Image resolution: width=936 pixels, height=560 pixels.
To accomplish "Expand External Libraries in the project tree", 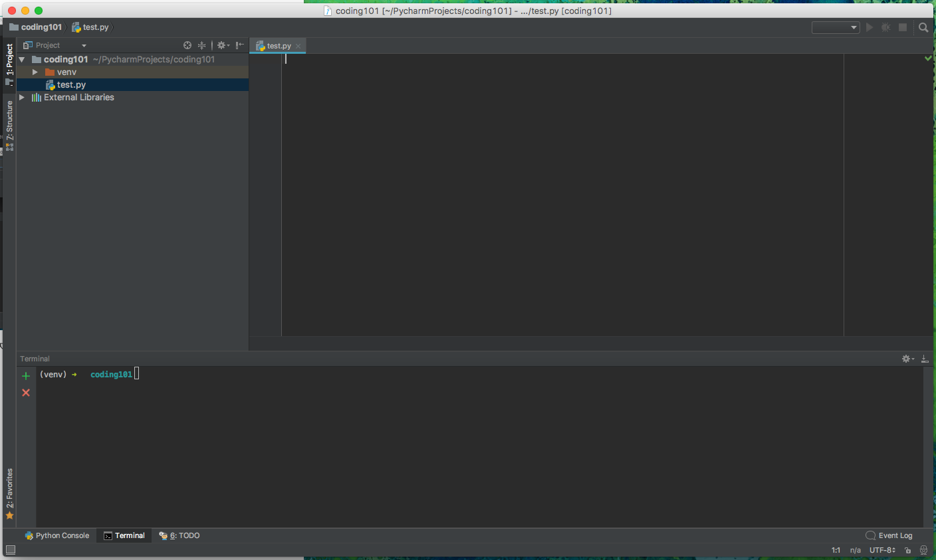I will coord(22,97).
